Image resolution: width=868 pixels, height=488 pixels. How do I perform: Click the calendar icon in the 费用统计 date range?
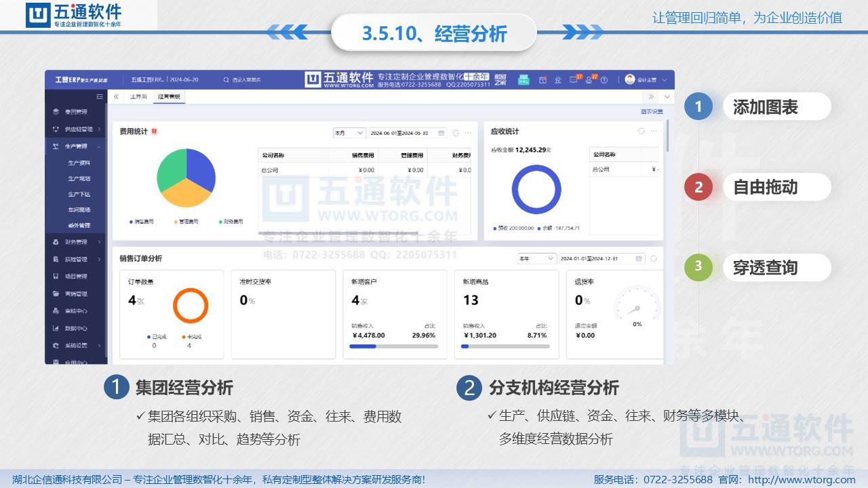441,133
